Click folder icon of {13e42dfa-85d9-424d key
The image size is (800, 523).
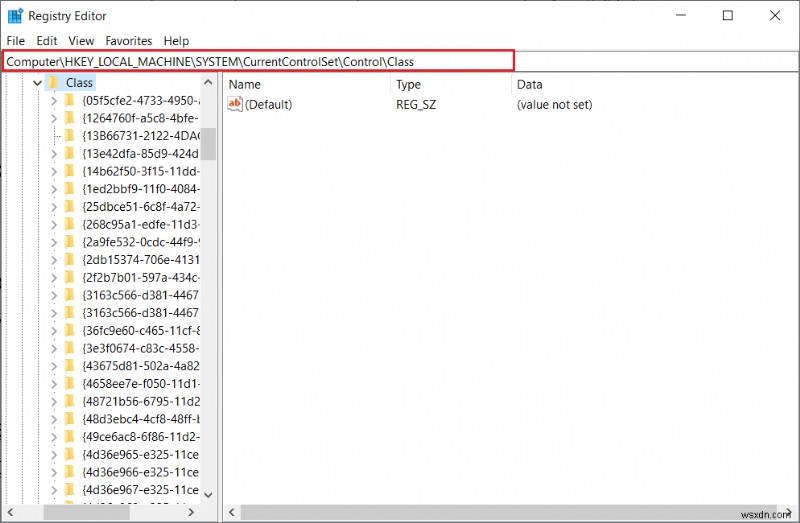[70, 154]
